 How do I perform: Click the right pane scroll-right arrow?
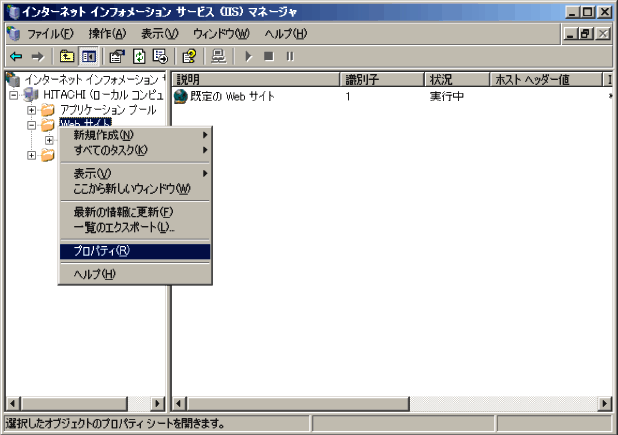click(605, 403)
